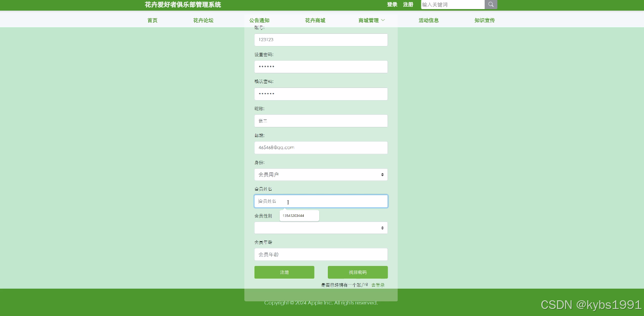
Task: Open the 花卉商城 mall menu item
Action: tap(315, 21)
